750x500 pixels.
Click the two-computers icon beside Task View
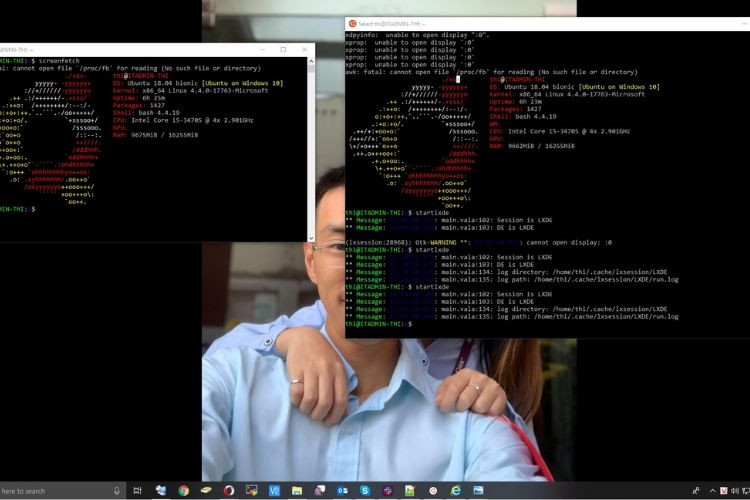pos(161,490)
